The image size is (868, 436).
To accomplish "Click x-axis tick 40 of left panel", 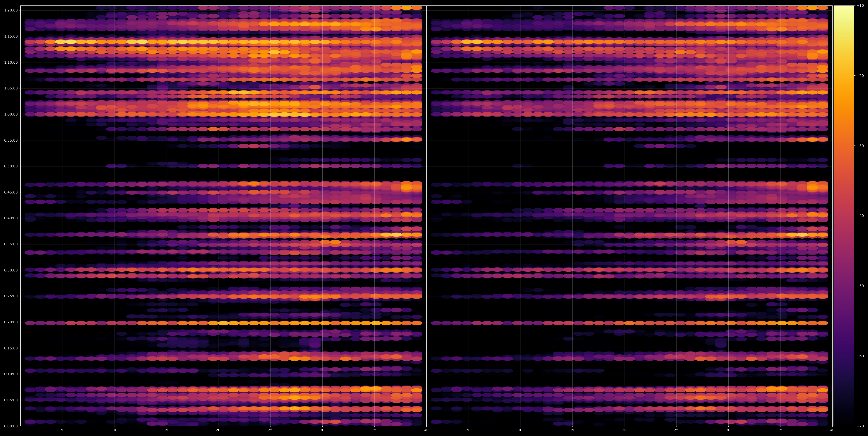I will pyautogui.click(x=426, y=430).
